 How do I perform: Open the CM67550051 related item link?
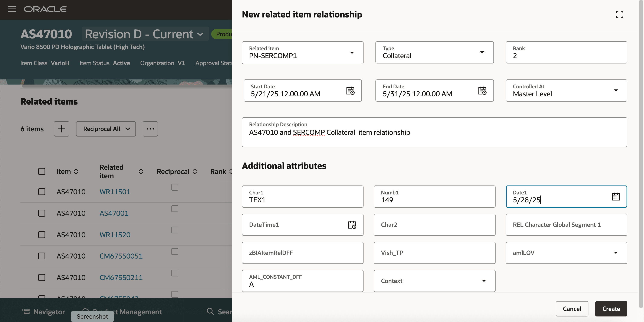click(x=121, y=256)
